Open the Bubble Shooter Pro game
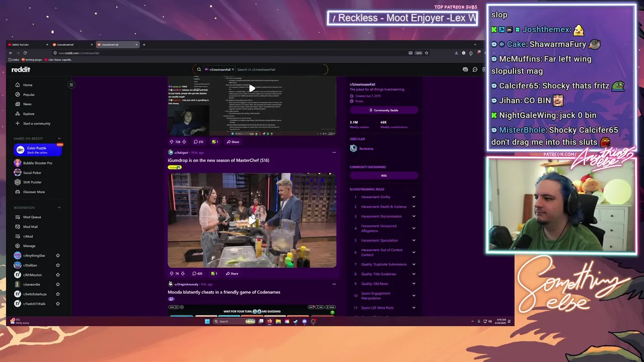 [x=37, y=163]
